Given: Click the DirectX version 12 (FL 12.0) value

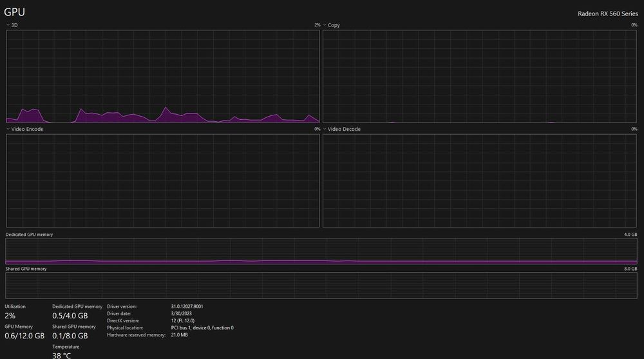Looking at the screenshot, I should pyautogui.click(x=183, y=321).
